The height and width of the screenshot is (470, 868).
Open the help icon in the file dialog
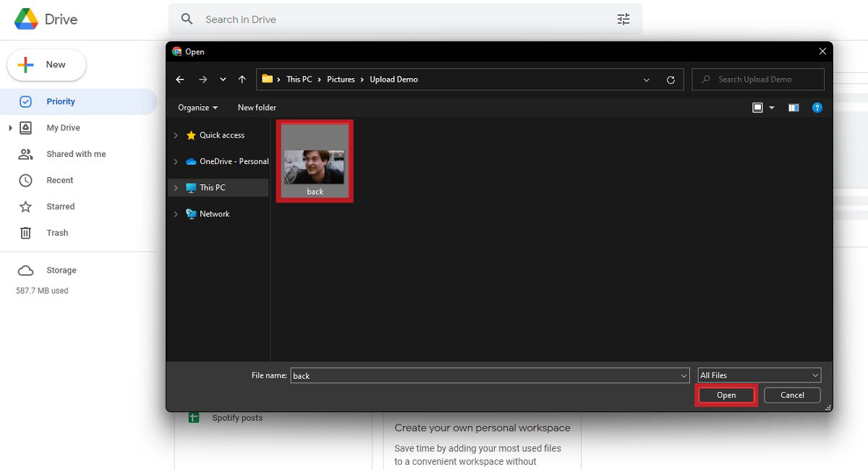click(x=817, y=107)
